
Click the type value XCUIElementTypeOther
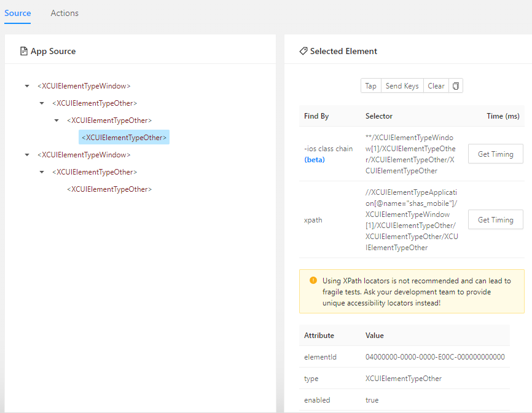404,379
